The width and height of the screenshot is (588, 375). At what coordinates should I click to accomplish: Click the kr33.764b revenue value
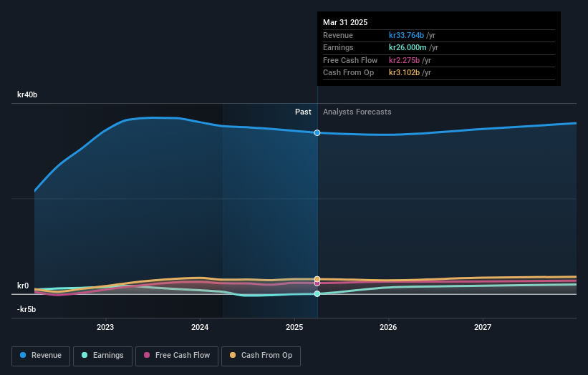click(406, 35)
